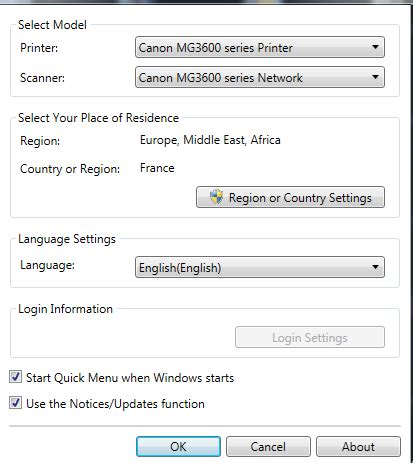
Task: Click the Start Quick Menu checkbox label text
Action: [130, 378]
